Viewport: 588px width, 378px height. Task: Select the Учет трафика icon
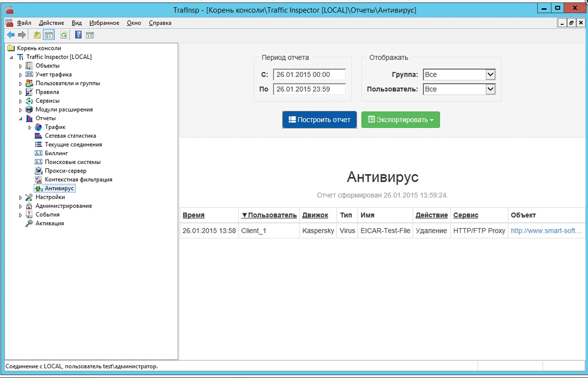29,75
